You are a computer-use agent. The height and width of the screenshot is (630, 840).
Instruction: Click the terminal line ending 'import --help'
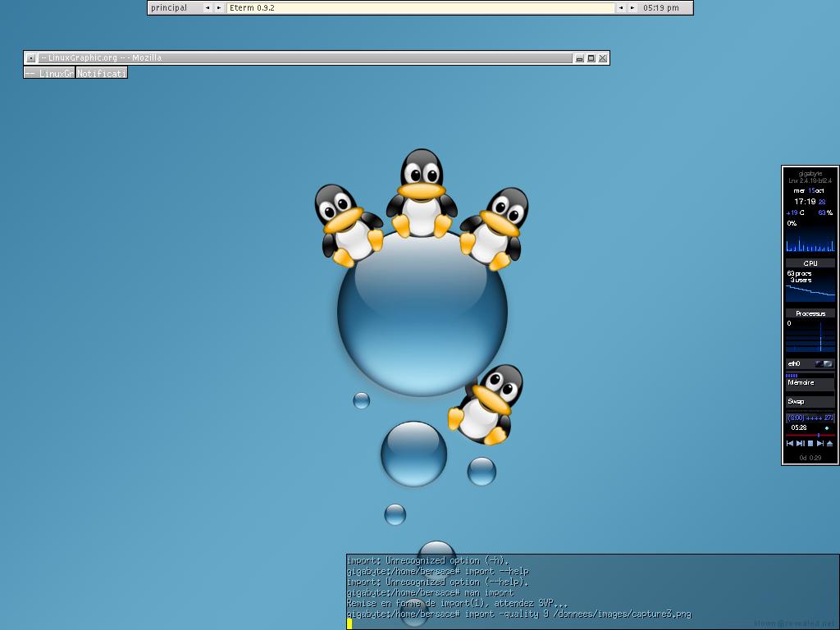438,572
